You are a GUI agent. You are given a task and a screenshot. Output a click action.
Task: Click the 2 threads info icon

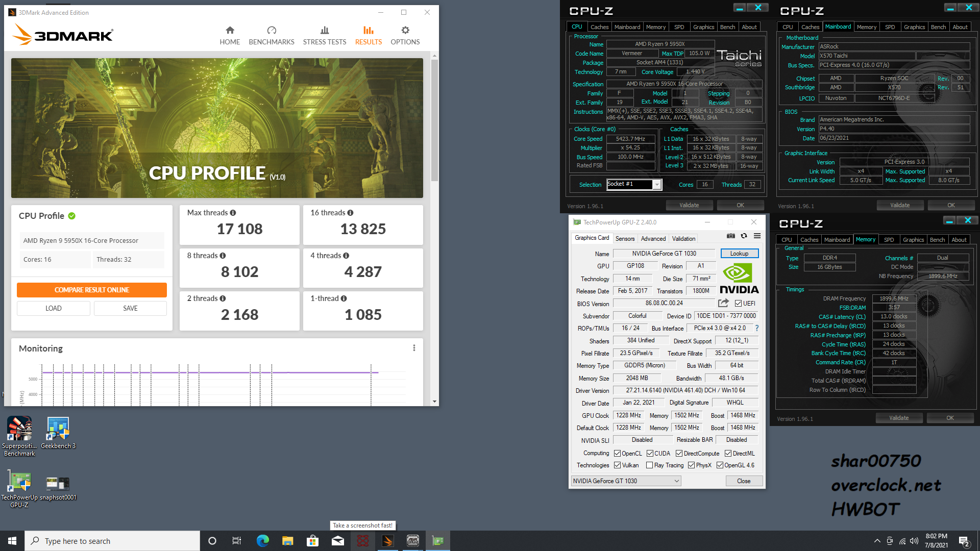tap(223, 298)
